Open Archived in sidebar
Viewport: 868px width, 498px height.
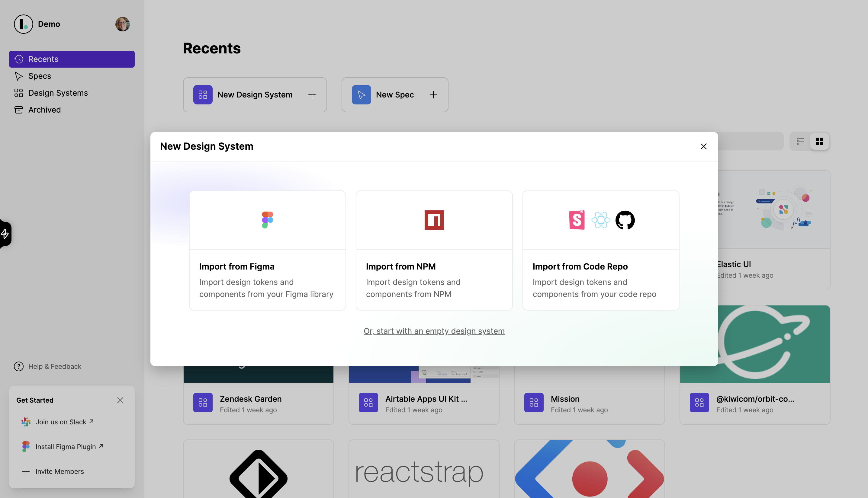click(72, 110)
